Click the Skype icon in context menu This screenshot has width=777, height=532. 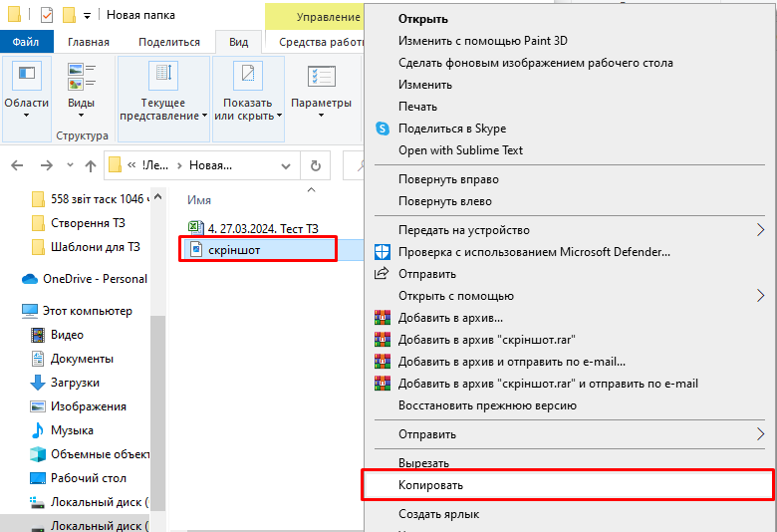[x=381, y=129]
